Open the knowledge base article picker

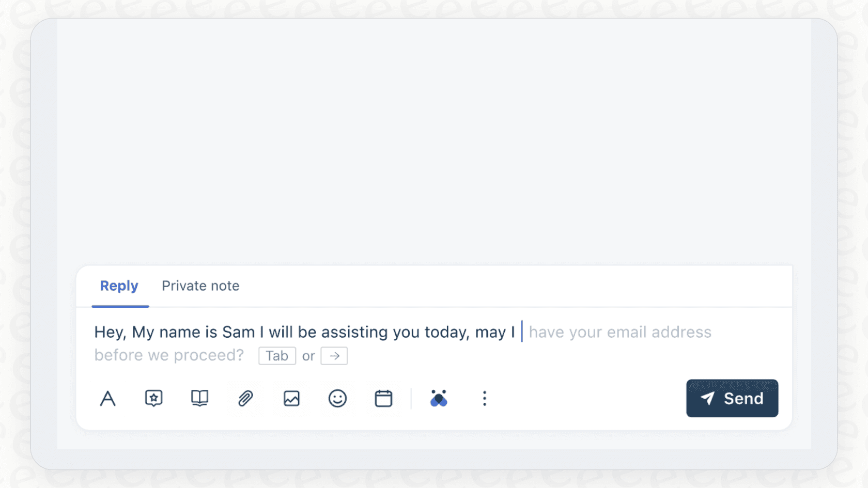[x=199, y=398]
